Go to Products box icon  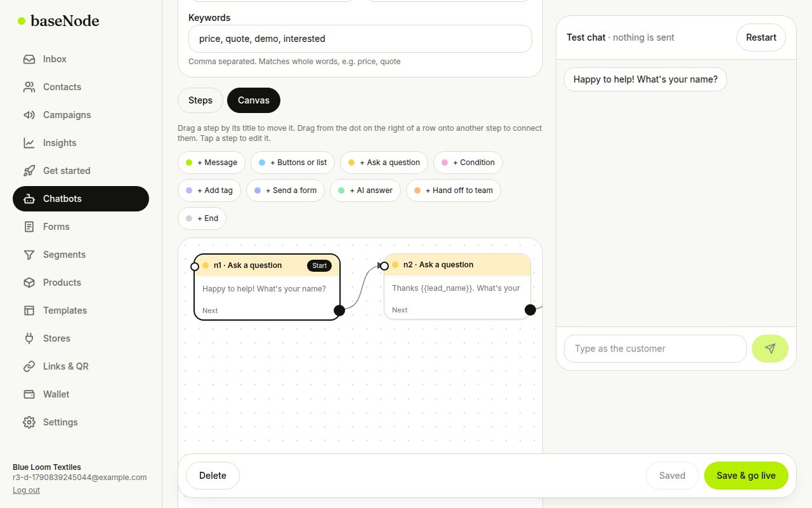(29, 283)
